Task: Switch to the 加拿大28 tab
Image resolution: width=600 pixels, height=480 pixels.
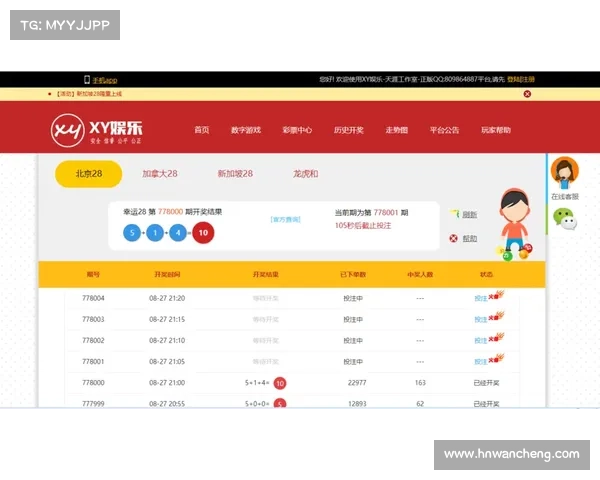Action: coord(160,174)
